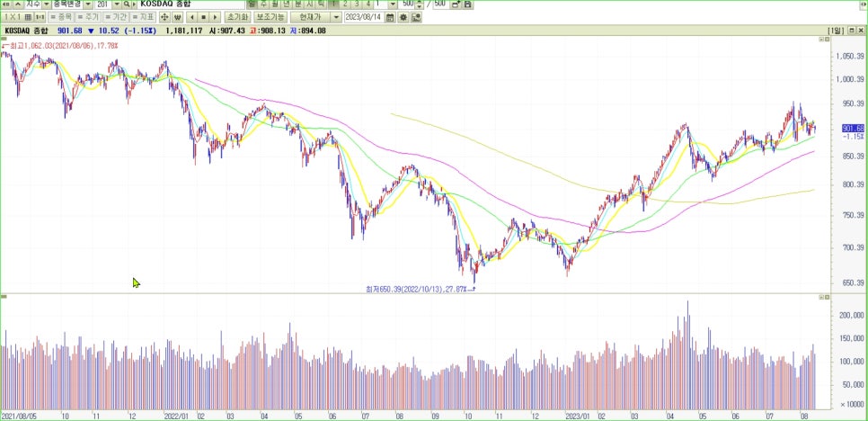Select the daily (일) period toggle
Screen dimensions: 868x421
click(252, 4)
